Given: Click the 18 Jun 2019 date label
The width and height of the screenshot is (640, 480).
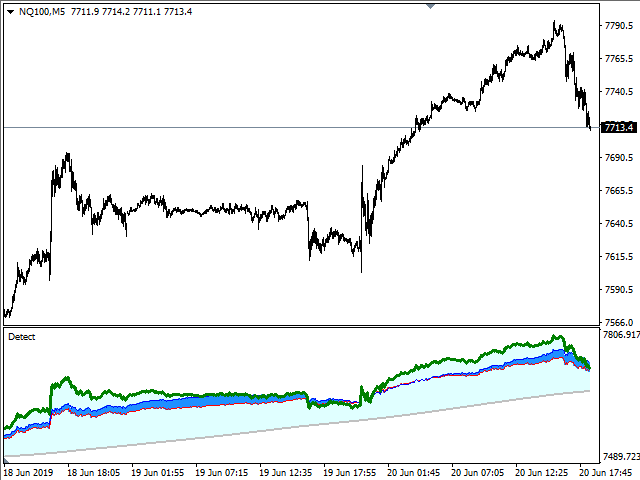Looking at the screenshot, I should [x=28, y=473].
